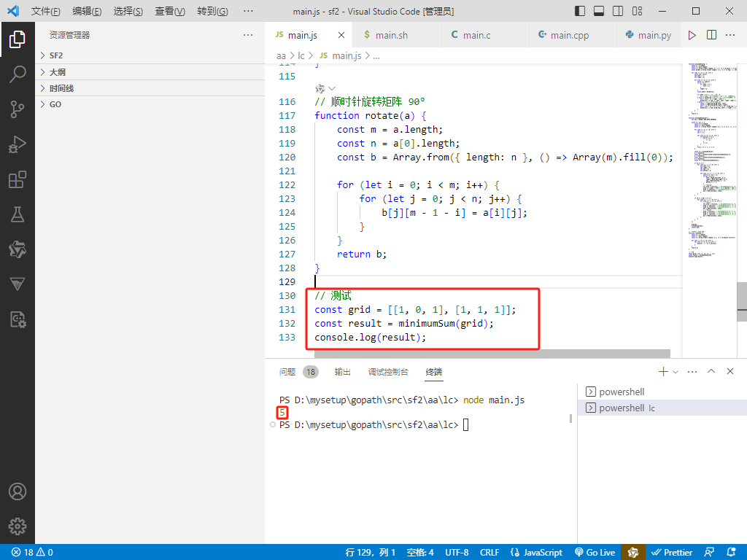The image size is (747, 560).
Task: Close the main.js editor tab
Action: pyautogui.click(x=341, y=35)
